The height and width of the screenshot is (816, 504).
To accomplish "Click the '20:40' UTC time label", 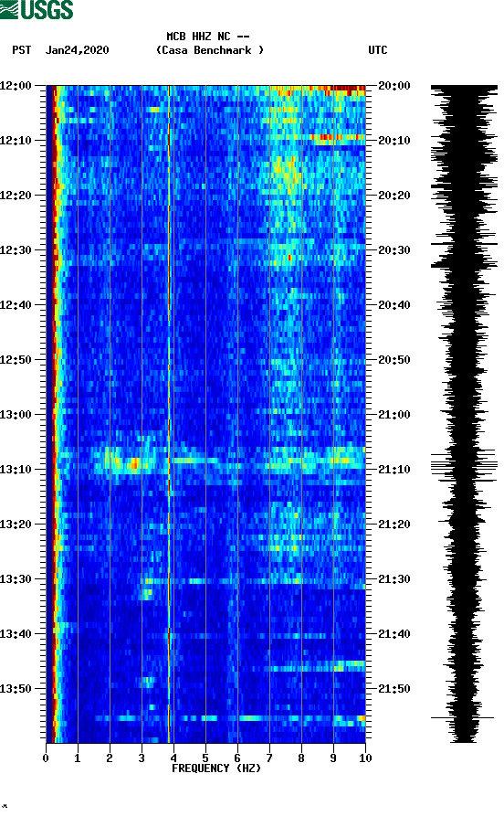I will pos(394,304).
